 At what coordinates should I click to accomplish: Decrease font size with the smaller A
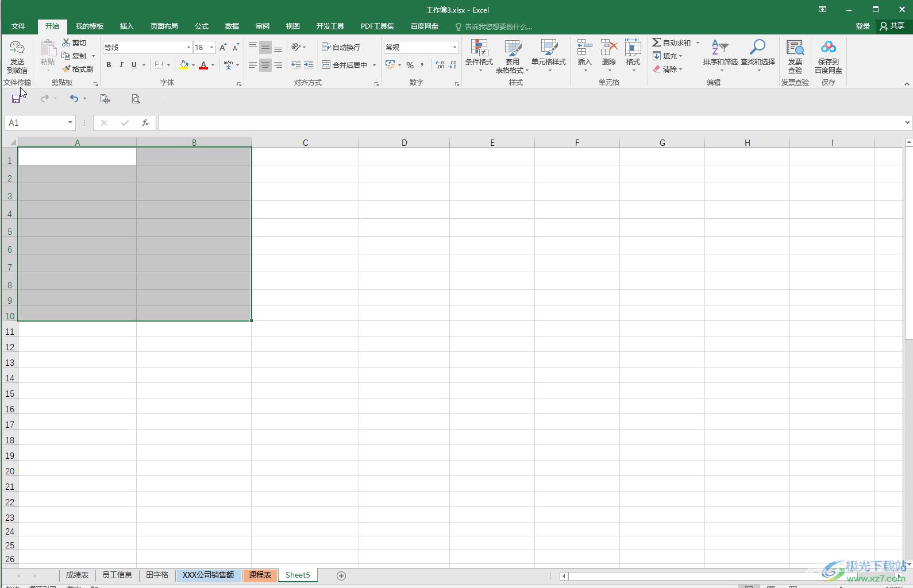(x=236, y=48)
